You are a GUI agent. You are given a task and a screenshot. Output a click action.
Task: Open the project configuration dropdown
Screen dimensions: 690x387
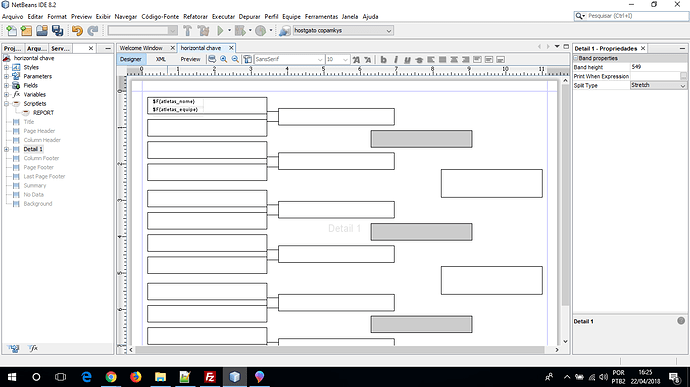point(172,30)
